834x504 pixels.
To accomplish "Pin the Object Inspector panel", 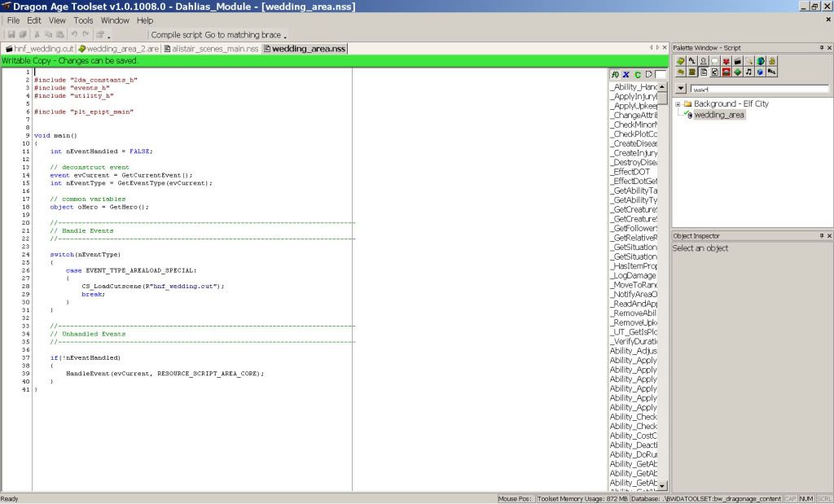I will point(820,235).
